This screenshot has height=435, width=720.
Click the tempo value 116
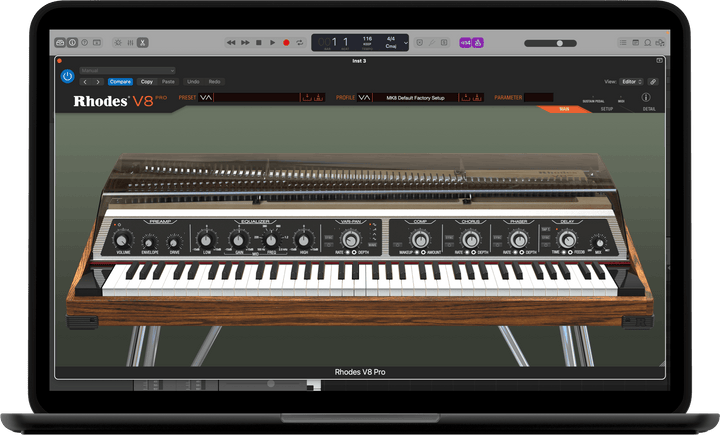point(367,39)
